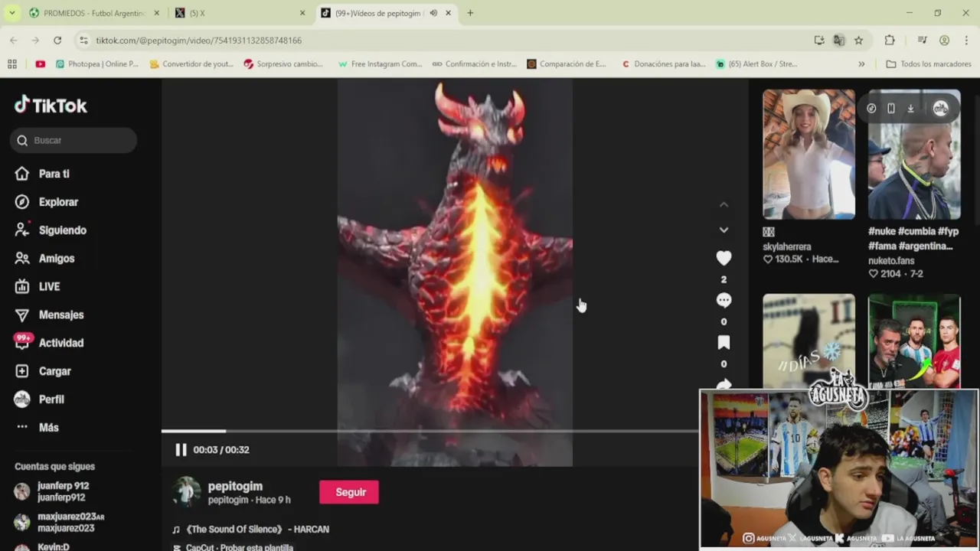The image size is (980, 551).
Task: Go to previous video with up chevron
Action: pyautogui.click(x=724, y=204)
